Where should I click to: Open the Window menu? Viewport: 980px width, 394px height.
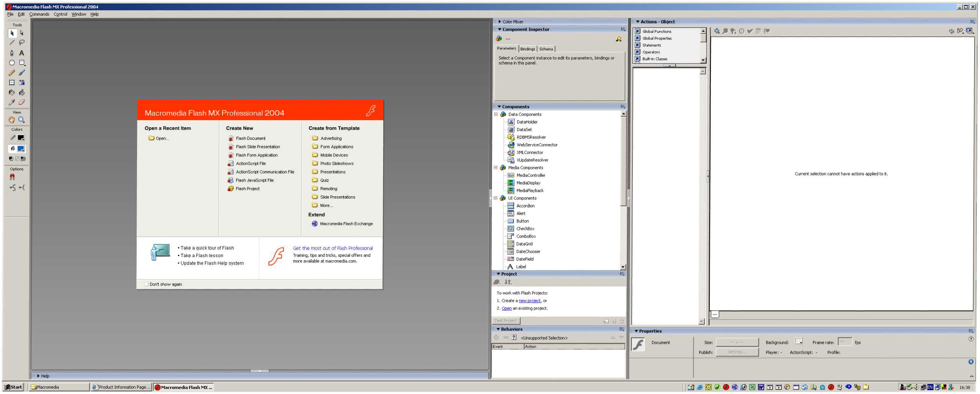pos(79,14)
